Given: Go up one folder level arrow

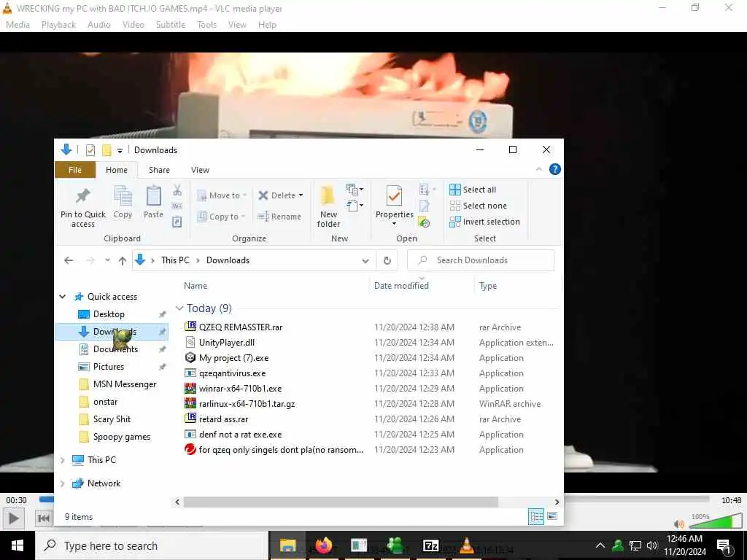Looking at the screenshot, I should tap(123, 260).
